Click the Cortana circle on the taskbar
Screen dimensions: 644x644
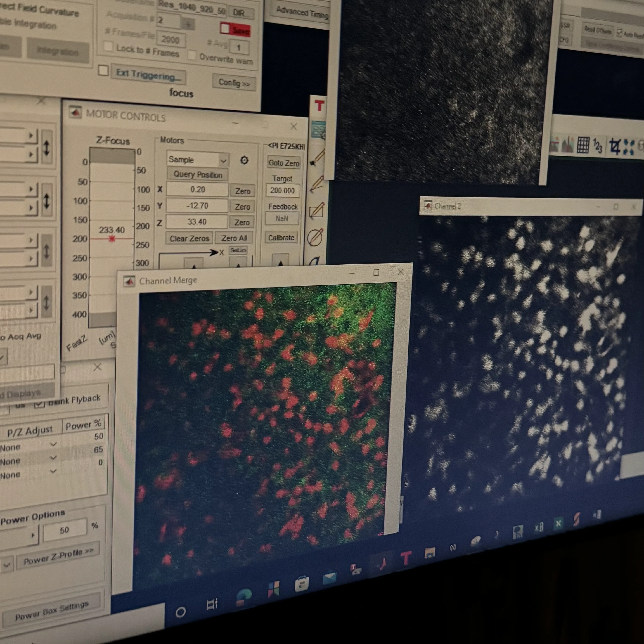click(x=181, y=612)
